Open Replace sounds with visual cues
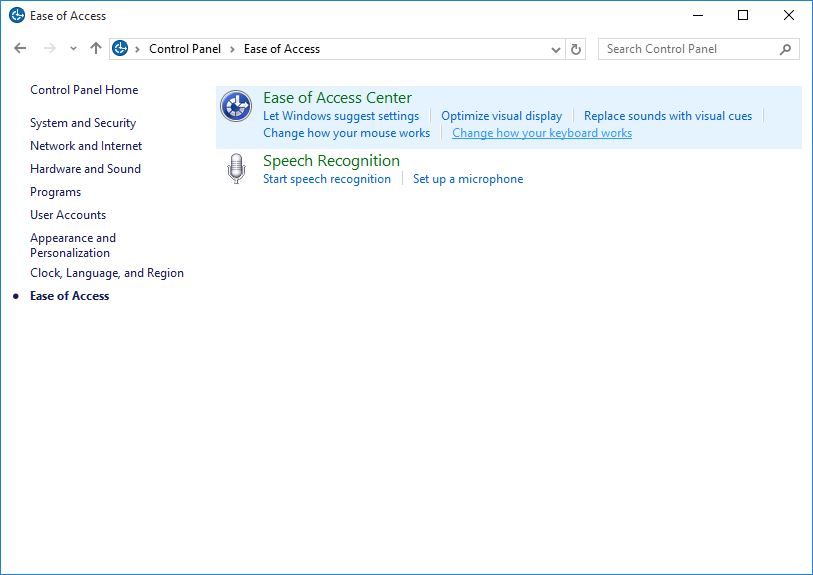The height and width of the screenshot is (575, 813). (x=668, y=116)
